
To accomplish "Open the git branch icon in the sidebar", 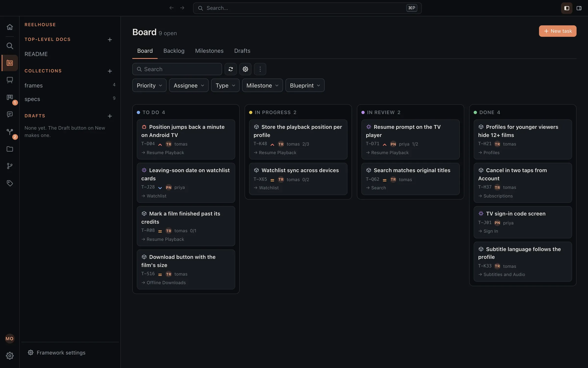I will [x=10, y=166].
